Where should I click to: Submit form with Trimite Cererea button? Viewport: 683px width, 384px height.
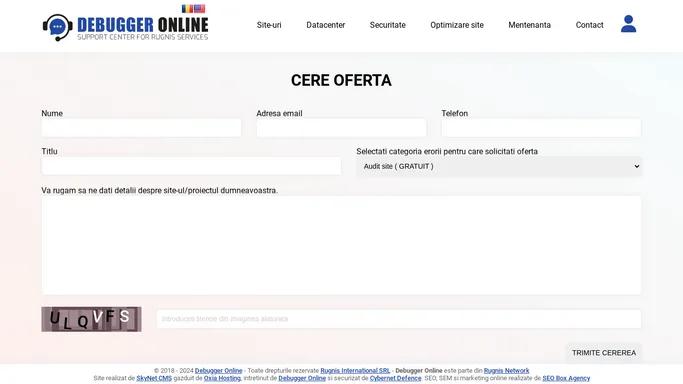pyautogui.click(x=604, y=353)
